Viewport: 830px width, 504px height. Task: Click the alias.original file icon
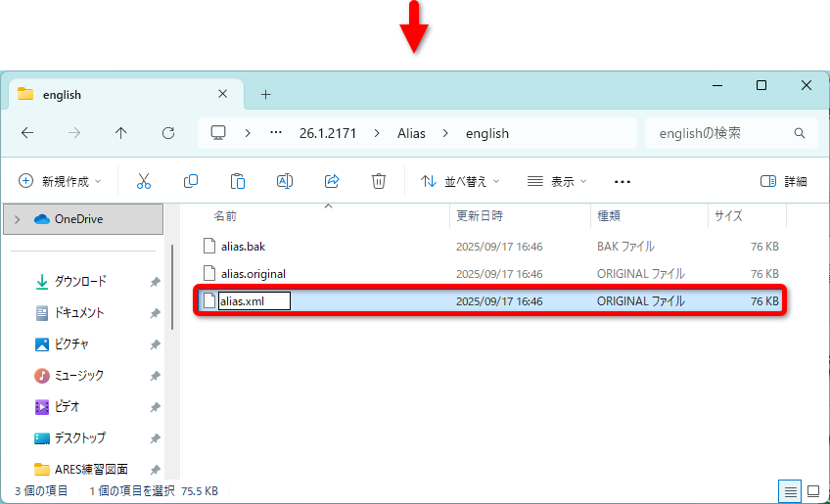point(209,274)
